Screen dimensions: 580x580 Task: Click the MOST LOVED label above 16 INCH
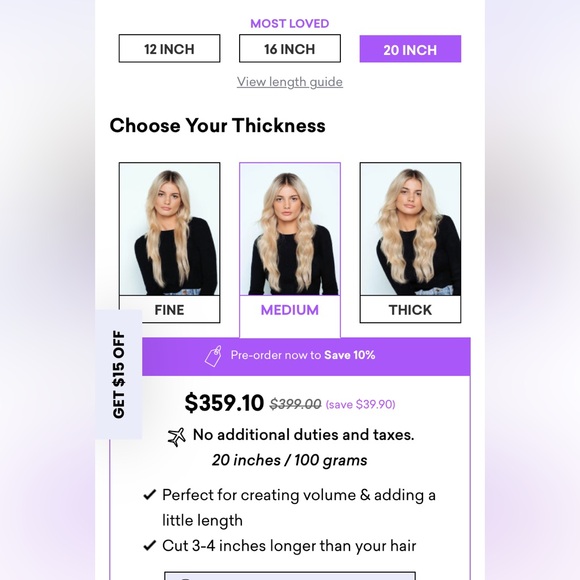tap(290, 23)
